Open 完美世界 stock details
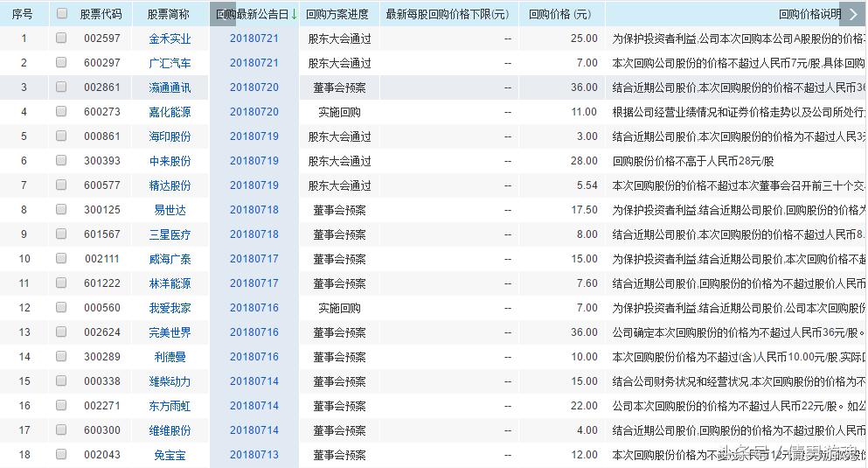The height and width of the screenshot is (468, 868). coord(170,332)
